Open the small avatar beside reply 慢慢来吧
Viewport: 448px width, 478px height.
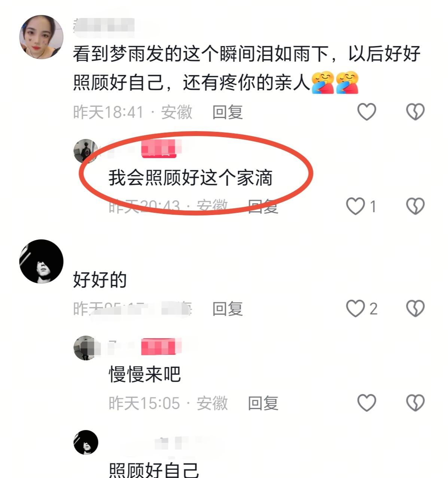pos(86,348)
